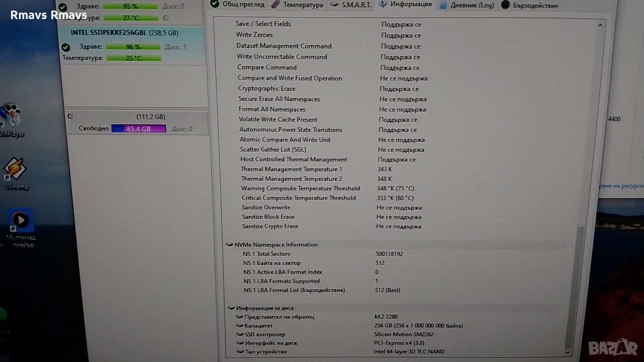
Task: Click the 25 °C temperature bar
Action: [134, 58]
